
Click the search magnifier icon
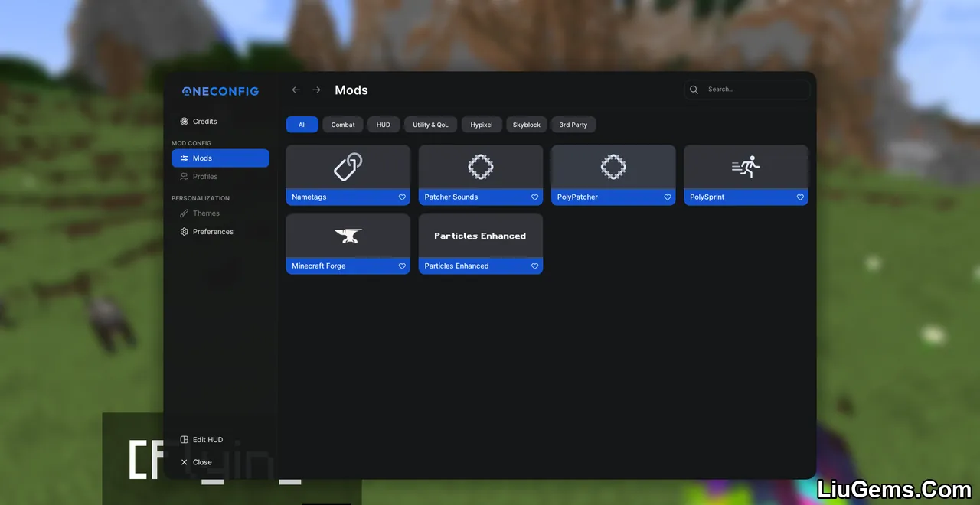coord(694,90)
